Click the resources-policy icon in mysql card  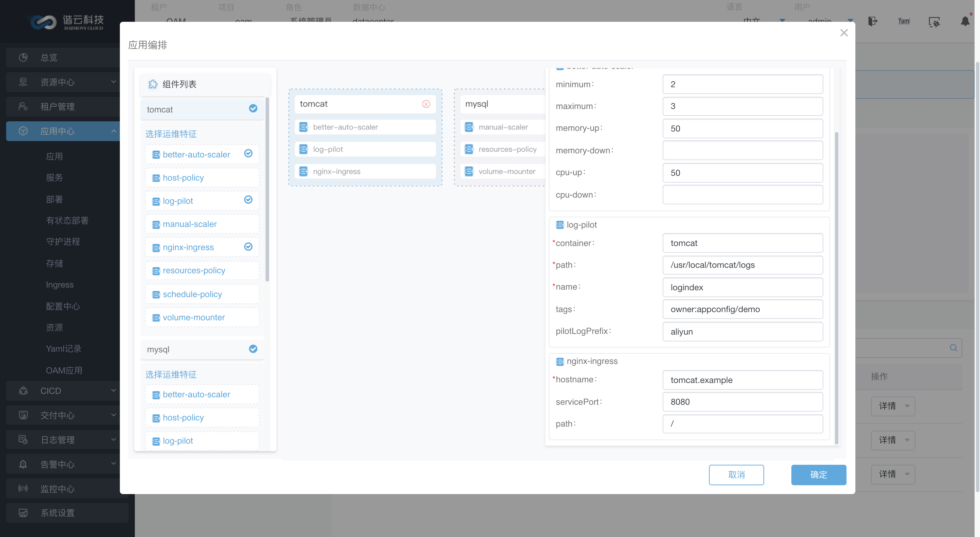tap(469, 149)
